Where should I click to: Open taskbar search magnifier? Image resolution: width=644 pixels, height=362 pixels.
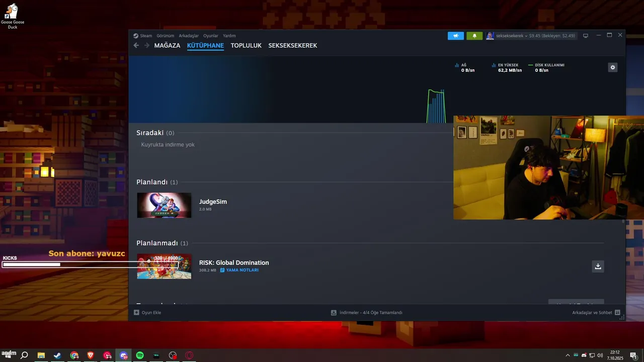[24, 355]
